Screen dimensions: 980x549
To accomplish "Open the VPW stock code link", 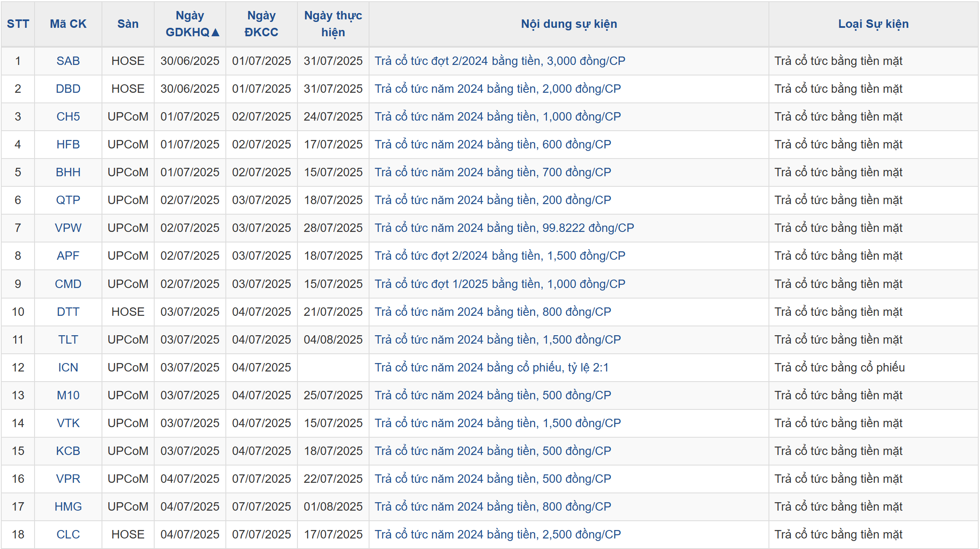I will [68, 228].
